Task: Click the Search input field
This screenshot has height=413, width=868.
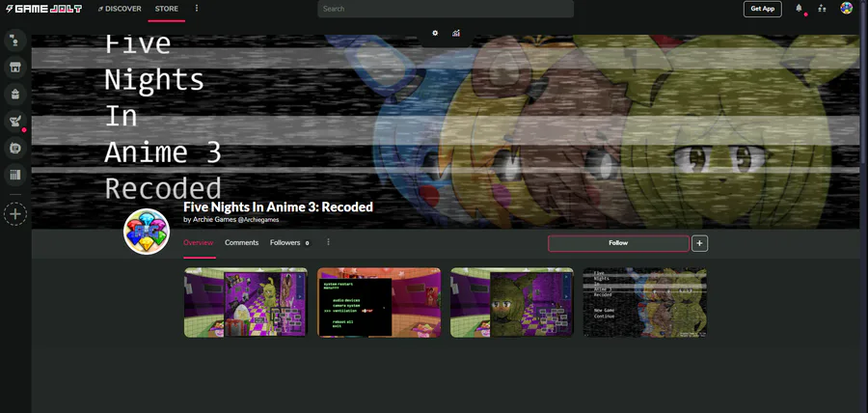Action: point(446,9)
